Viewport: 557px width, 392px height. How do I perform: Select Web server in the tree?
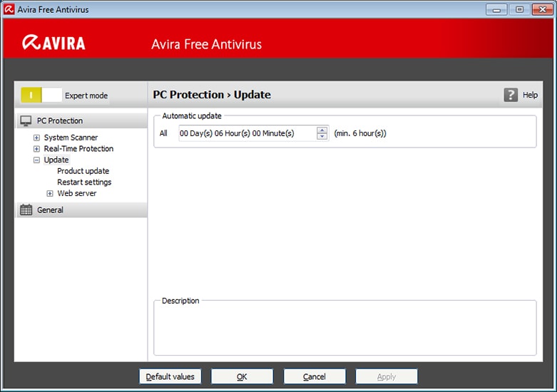point(77,193)
